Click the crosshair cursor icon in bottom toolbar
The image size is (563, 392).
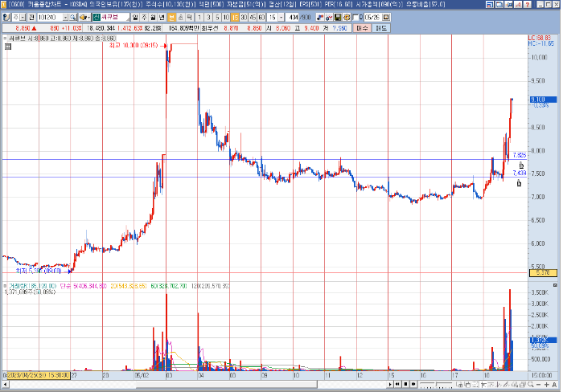click(x=483, y=385)
